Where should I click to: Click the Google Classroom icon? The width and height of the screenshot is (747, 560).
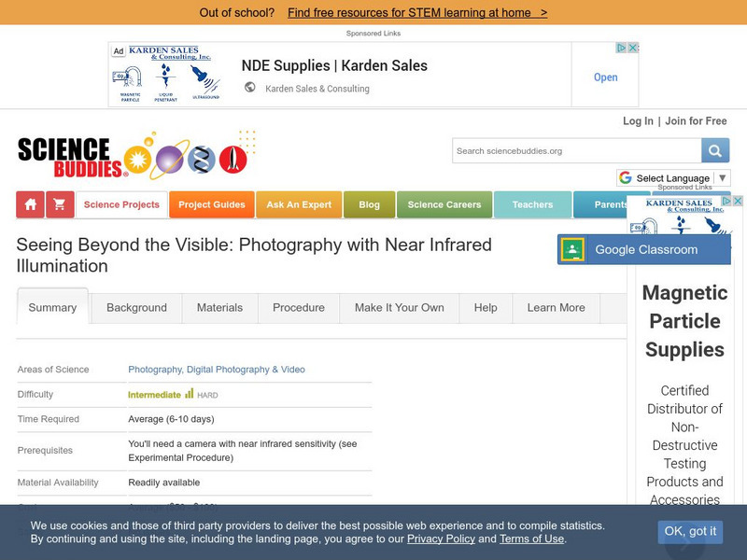[572, 249]
